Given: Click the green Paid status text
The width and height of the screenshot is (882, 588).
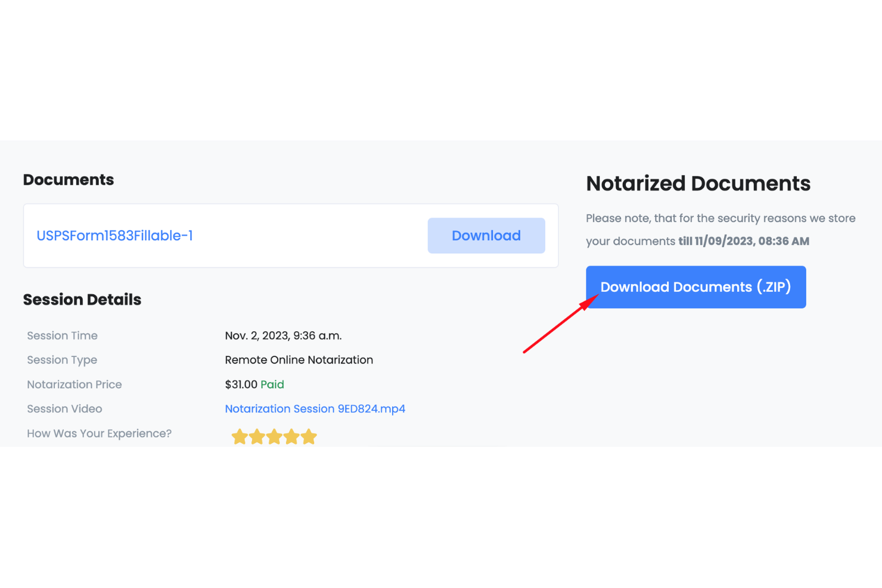Looking at the screenshot, I should tap(272, 384).
